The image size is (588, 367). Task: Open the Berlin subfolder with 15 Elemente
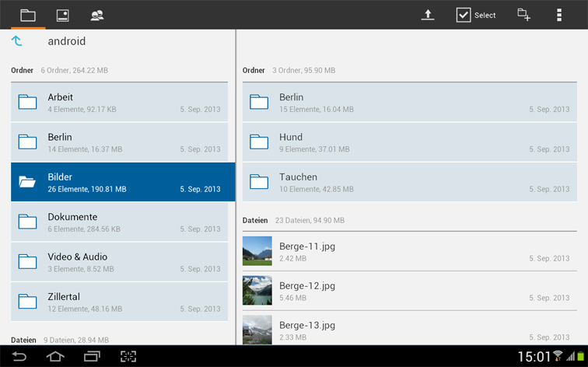coord(409,103)
